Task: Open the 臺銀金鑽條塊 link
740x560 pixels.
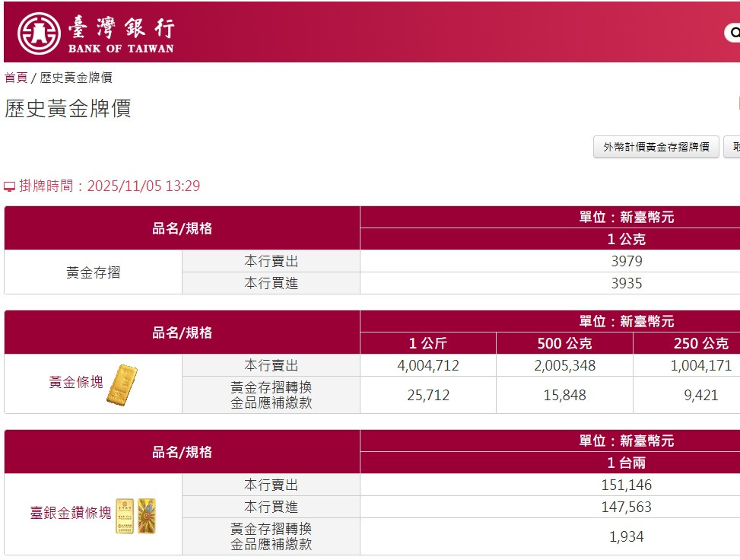Action: [x=71, y=513]
